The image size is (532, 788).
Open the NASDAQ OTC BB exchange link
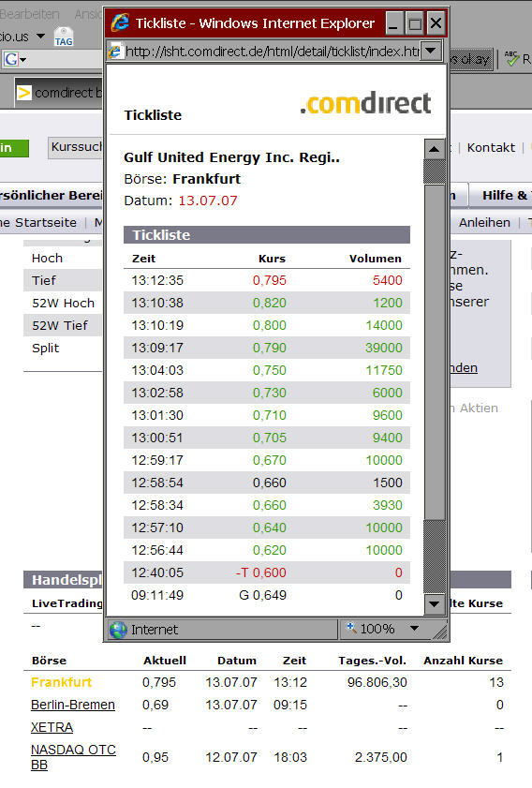pos(73,757)
